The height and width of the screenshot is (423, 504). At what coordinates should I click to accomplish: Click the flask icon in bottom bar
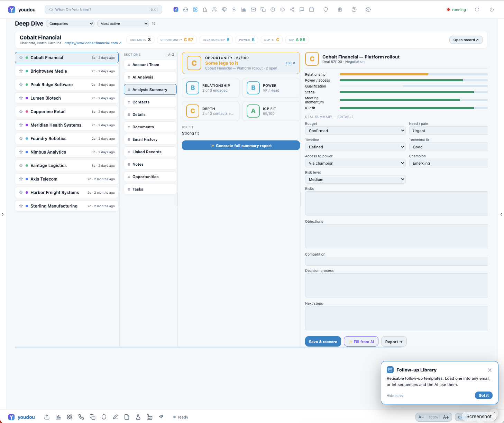[138, 417]
